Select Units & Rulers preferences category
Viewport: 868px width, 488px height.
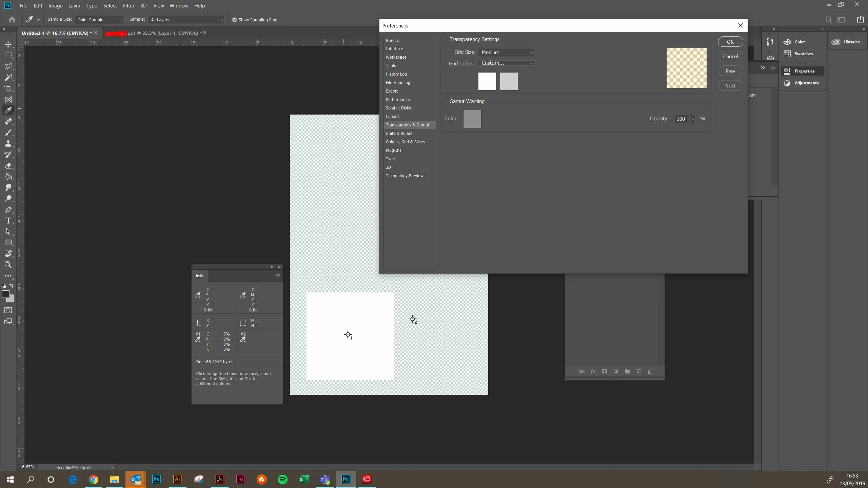[x=399, y=134]
